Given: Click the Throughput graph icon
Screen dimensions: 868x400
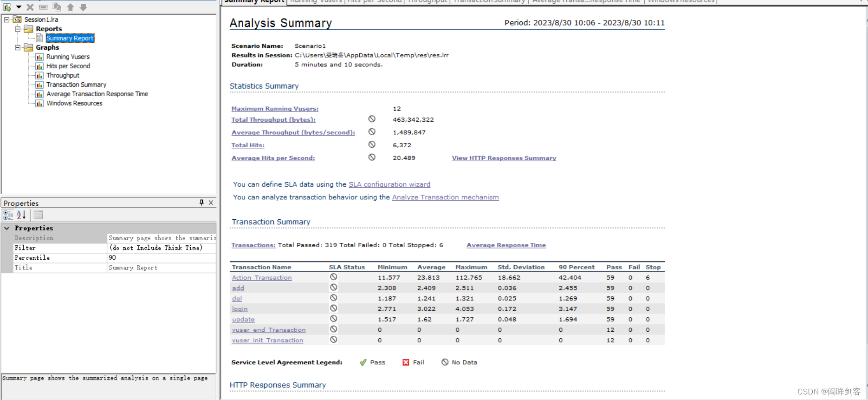Looking at the screenshot, I should pos(39,75).
